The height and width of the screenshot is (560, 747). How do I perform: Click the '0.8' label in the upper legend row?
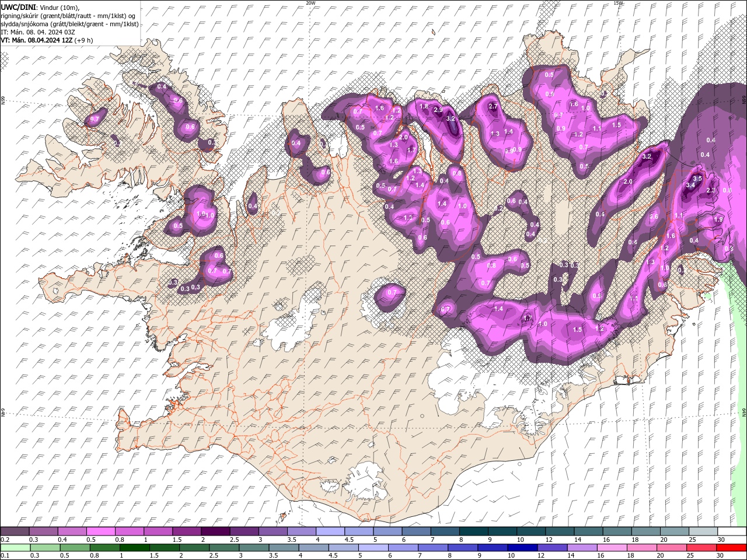[120, 540]
